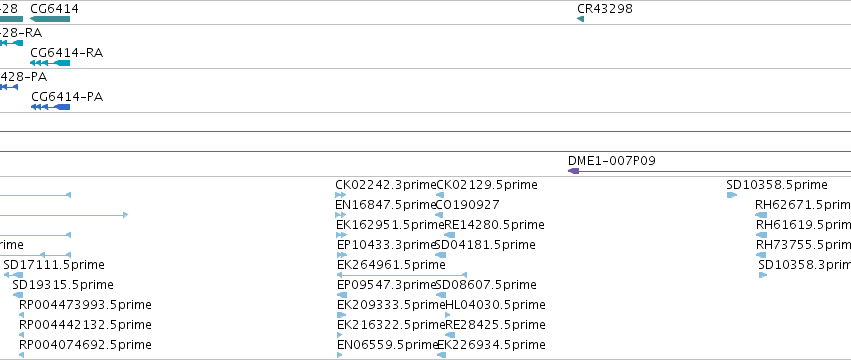This screenshot has height=360, width=851.
Task: Click the HL04030.5prime EST arrow
Action: point(447,315)
